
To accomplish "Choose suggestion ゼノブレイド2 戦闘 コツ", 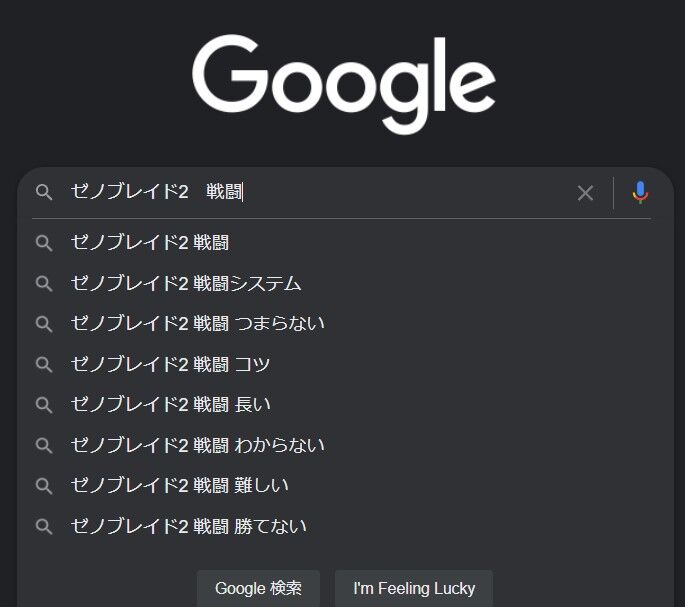I will pos(345,364).
